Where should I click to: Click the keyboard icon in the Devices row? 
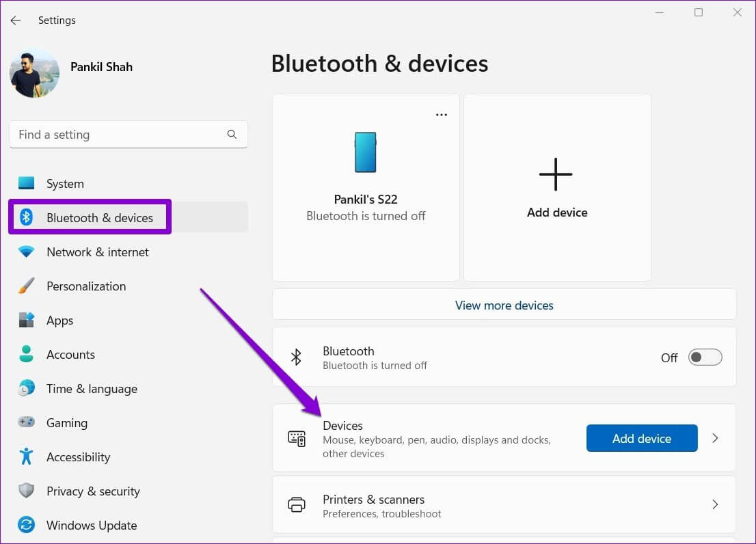[x=297, y=439]
